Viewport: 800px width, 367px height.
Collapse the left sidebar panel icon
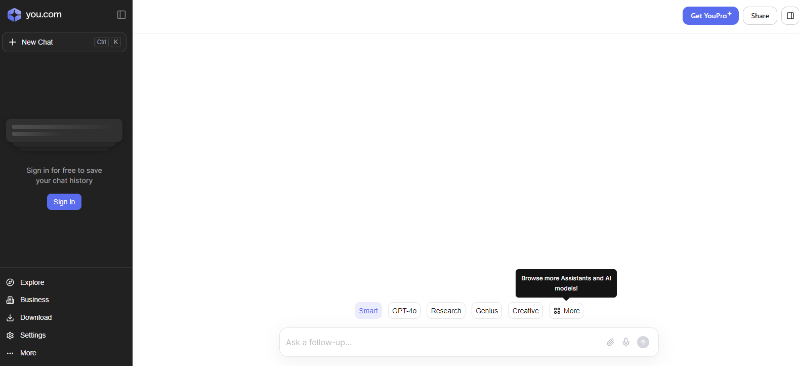point(121,15)
